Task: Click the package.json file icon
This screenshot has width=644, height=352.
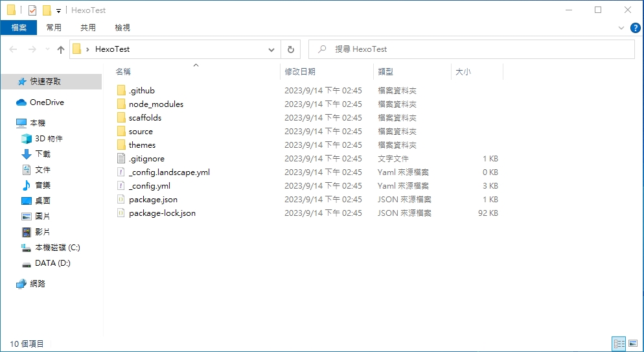Action: pyautogui.click(x=121, y=199)
